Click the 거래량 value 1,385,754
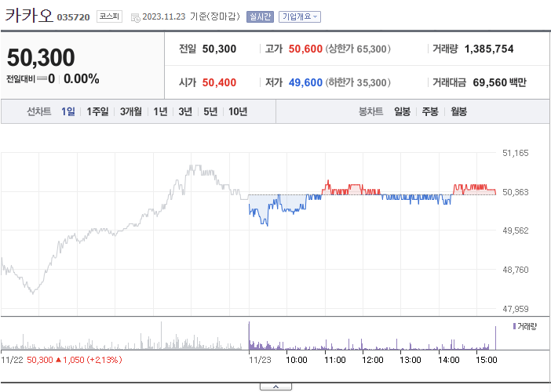Image resolution: width=551 pixels, height=392 pixels. click(x=489, y=49)
